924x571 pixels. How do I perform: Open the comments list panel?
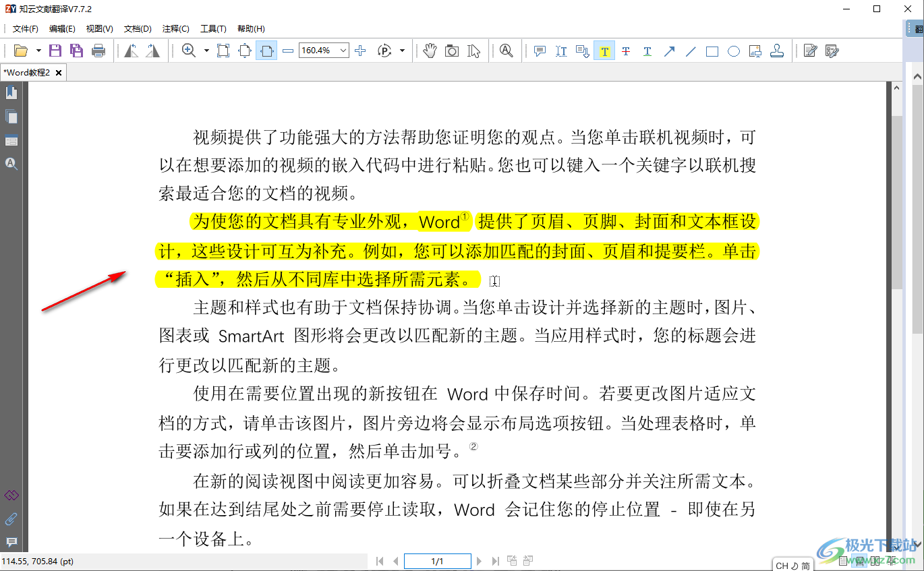point(11,542)
